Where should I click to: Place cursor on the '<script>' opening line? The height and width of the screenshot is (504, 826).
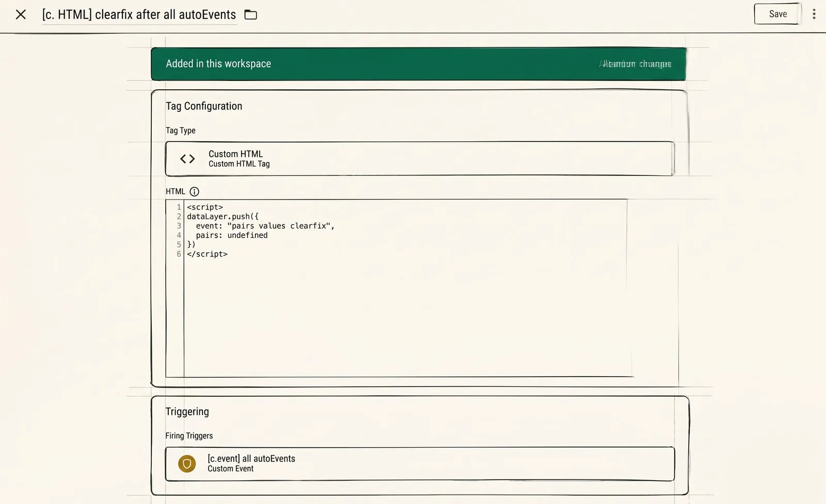point(205,207)
